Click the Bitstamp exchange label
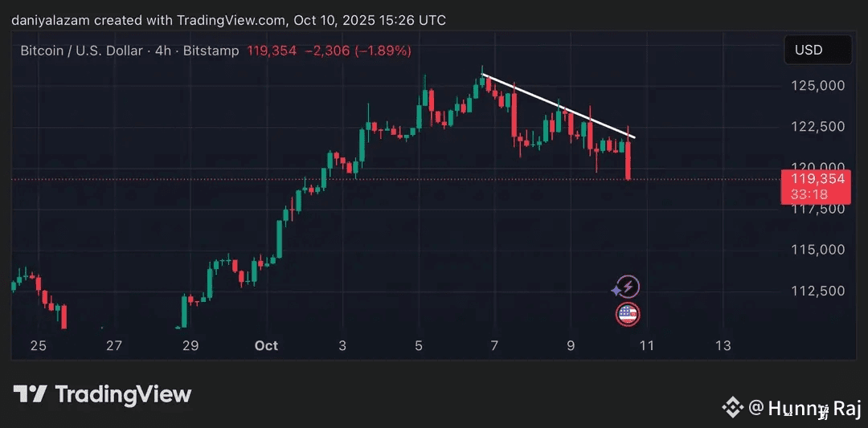Viewport: 868px width, 428px height. pyautogui.click(x=211, y=51)
